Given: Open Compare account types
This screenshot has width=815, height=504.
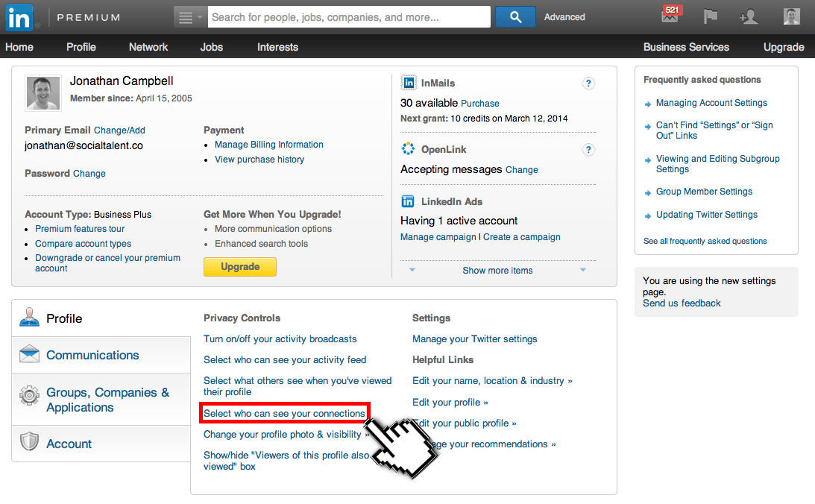Looking at the screenshot, I should (x=84, y=244).
